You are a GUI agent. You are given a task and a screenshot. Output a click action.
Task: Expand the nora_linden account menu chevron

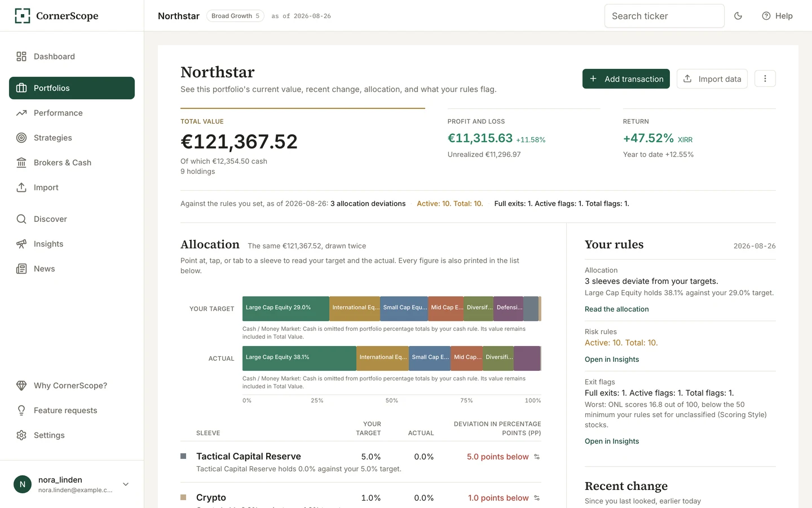coord(126,484)
